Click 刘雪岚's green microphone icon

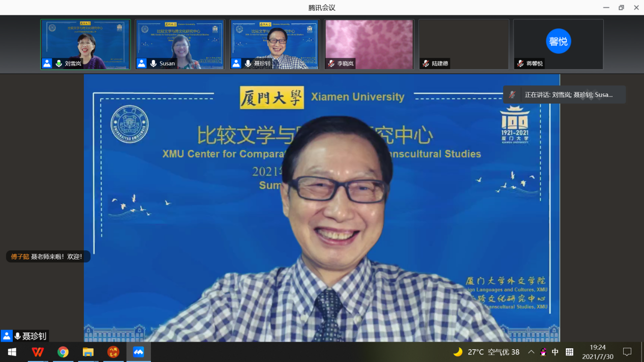59,63
